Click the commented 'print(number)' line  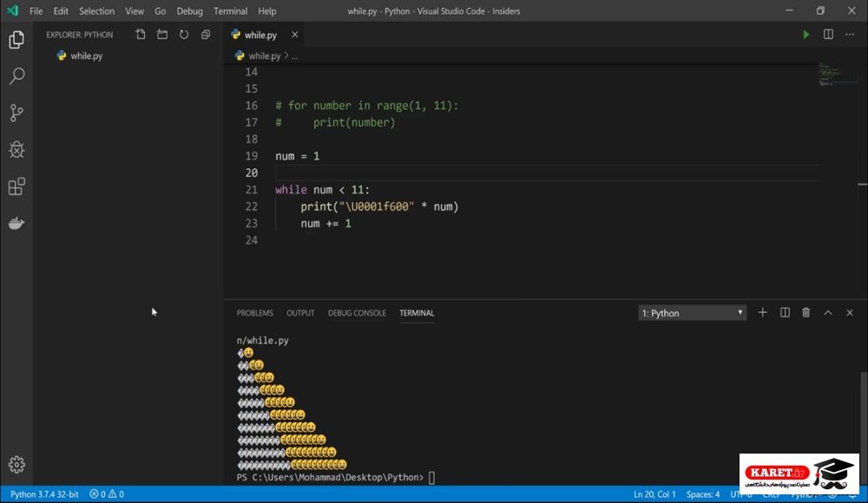[x=335, y=122]
